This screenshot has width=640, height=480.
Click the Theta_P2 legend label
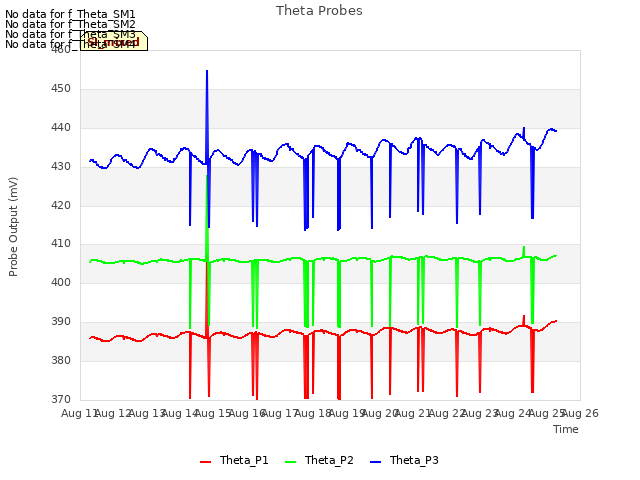(329, 460)
